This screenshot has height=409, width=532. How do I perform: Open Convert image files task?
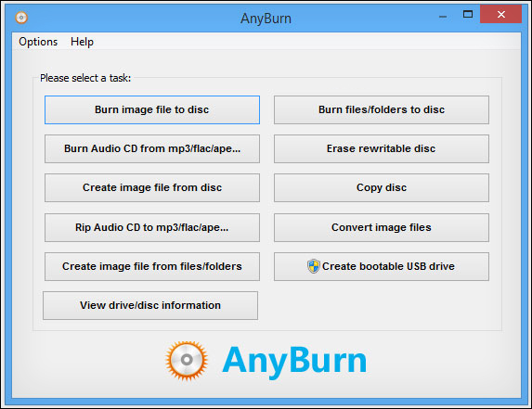click(382, 227)
